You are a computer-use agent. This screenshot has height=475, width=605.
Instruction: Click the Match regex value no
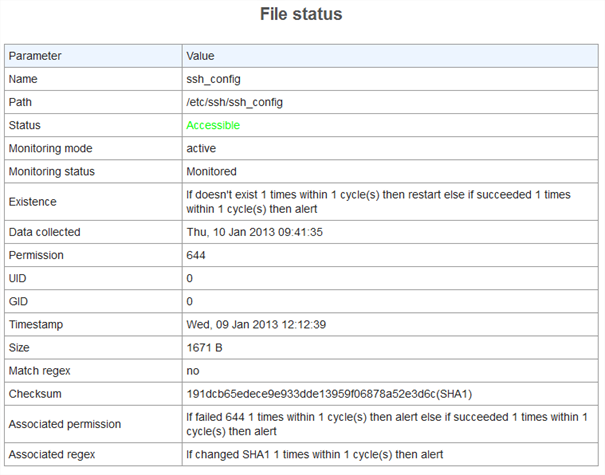[x=193, y=370]
